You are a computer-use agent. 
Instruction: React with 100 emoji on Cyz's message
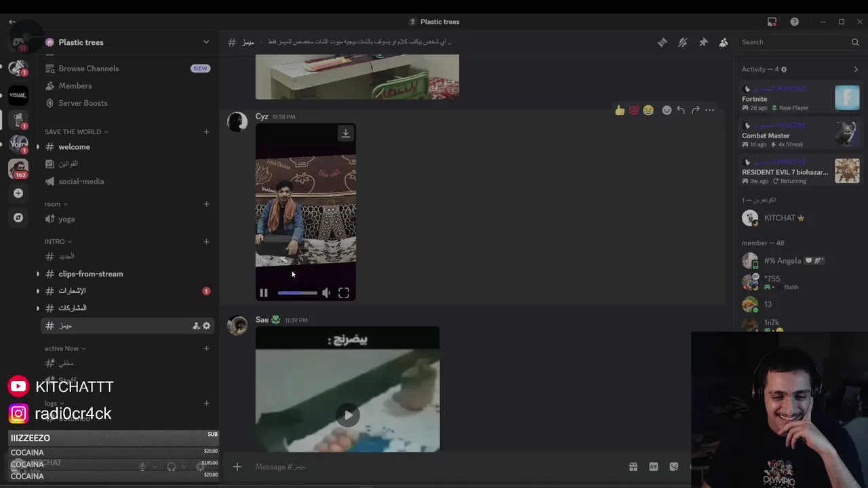634,110
